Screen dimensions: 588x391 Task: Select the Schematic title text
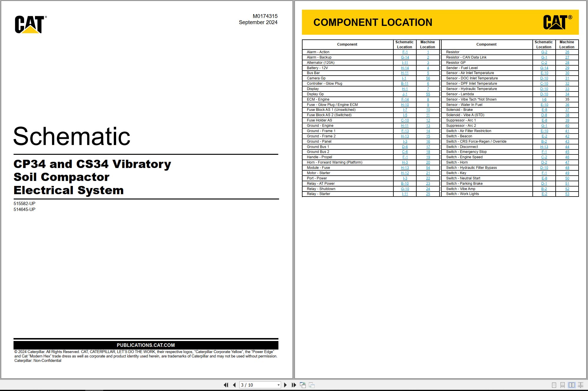click(x=72, y=136)
